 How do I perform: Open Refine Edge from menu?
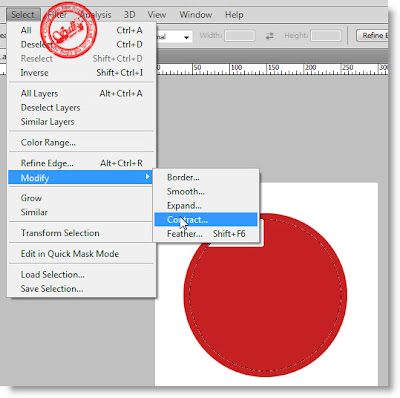point(82,163)
